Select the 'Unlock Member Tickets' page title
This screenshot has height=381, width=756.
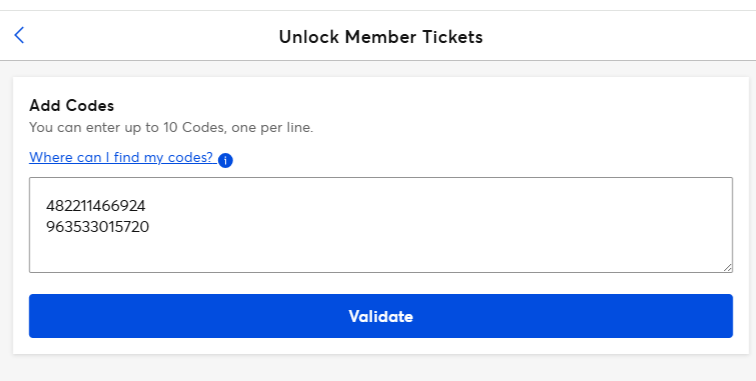(381, 37)
